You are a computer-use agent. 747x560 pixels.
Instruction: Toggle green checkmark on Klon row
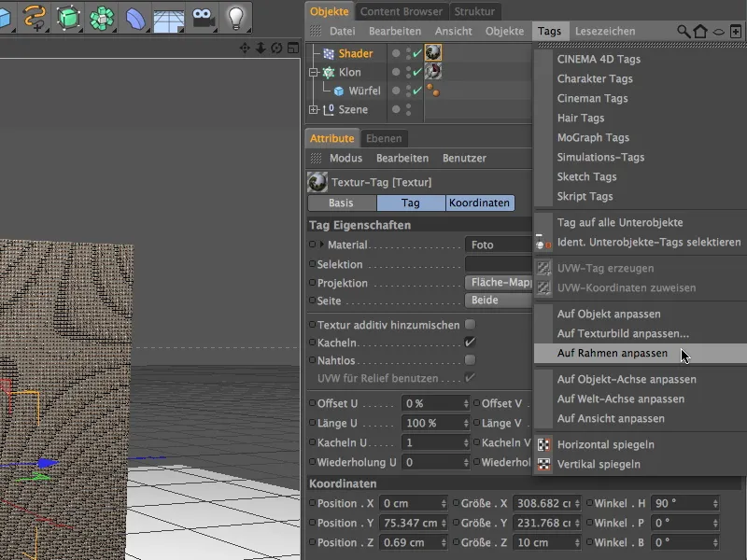417,72
